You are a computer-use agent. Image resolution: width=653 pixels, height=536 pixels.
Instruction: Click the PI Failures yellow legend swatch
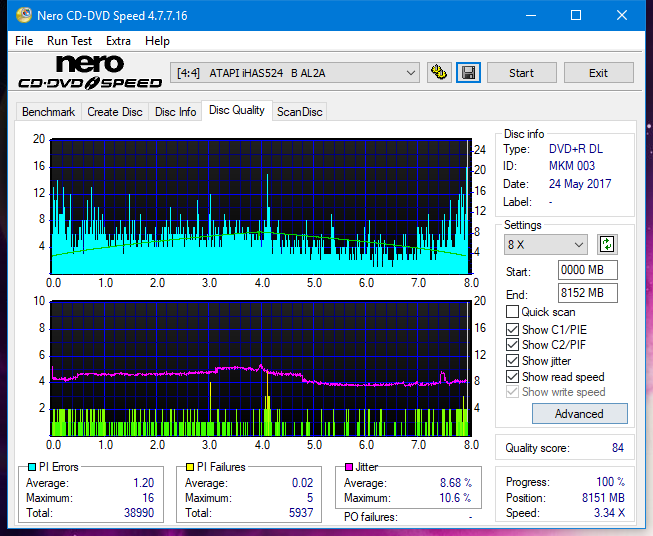coord(190,467)
